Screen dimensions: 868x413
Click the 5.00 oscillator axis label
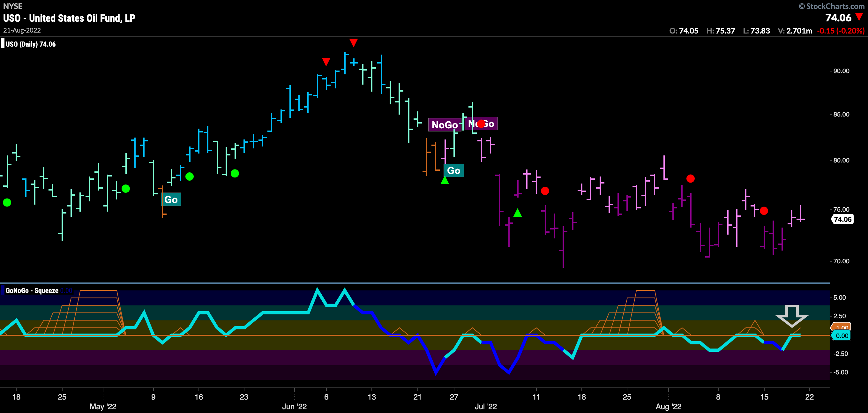[839, 298]
